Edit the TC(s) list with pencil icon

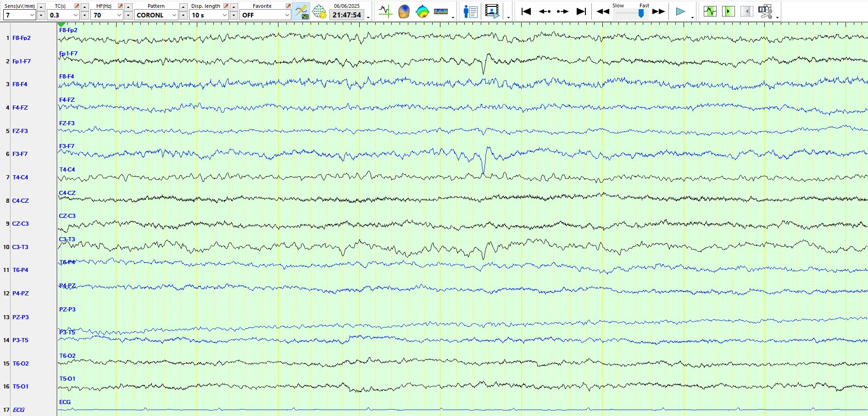pos(77,6)
